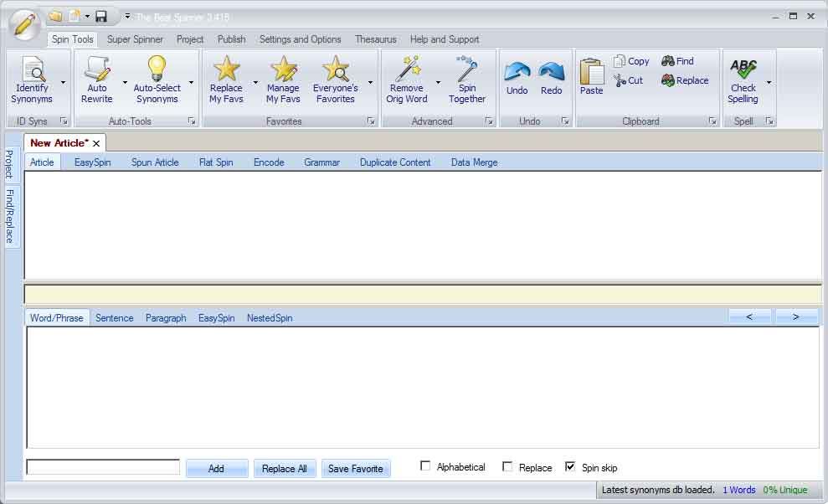This screenshot has width=828, height=504.
Task: Open Manage My Favs
Action: 283,80
